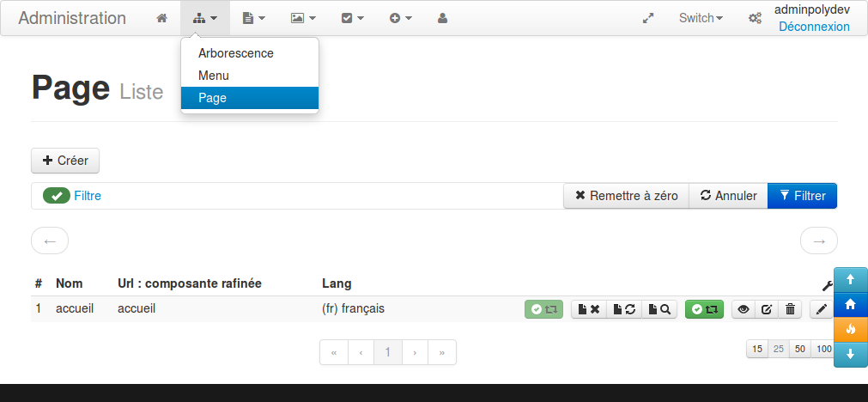This screenshot has width=868, height=402.
Task: Open settings via the gears icon
Action: coord(755,18)
